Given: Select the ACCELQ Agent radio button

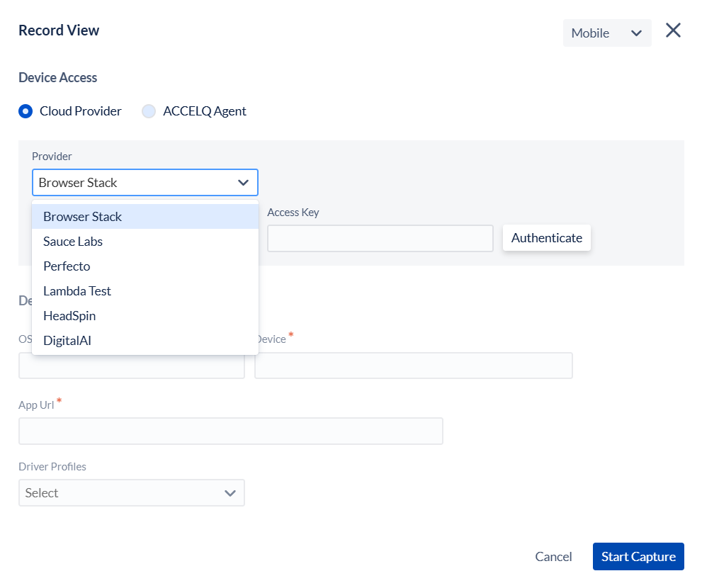Looking at the screenshot, I should [x=149, y=111].
